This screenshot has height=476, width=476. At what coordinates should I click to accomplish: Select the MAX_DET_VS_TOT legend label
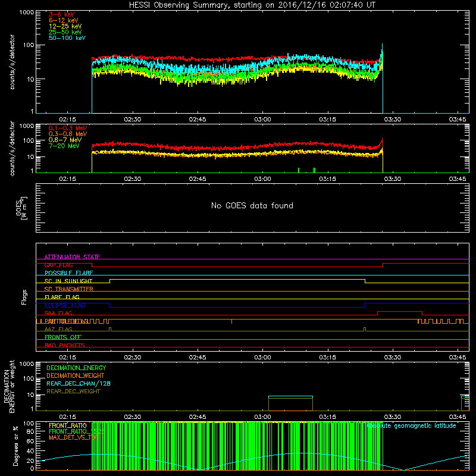click(73, 437)
